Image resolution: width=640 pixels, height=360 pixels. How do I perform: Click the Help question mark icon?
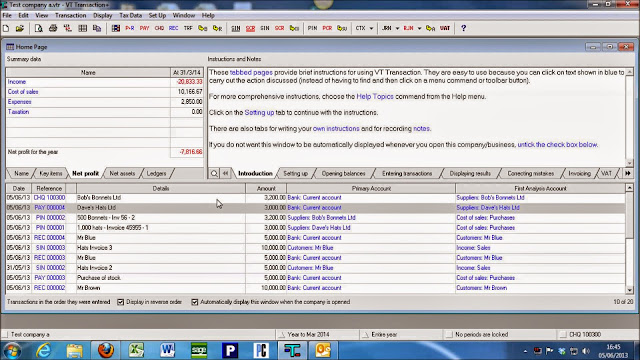[463, 28]
